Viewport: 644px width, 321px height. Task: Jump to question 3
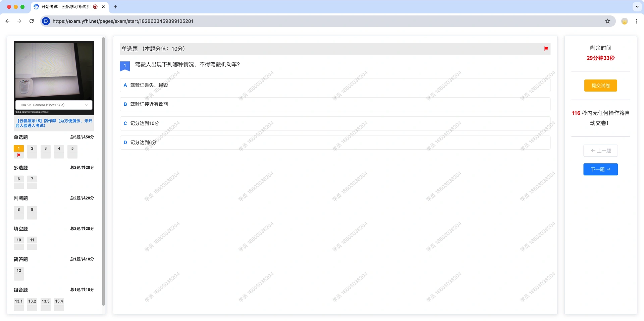[46, 152]
